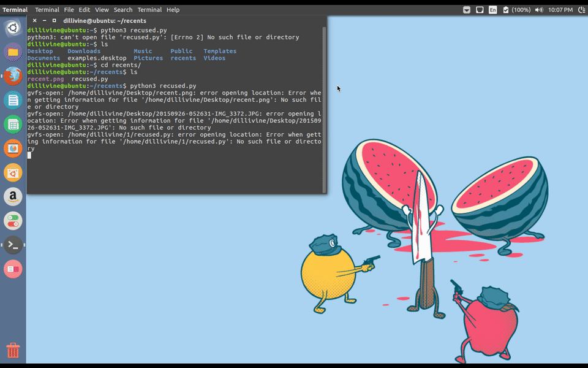588x368 pixels.
Task: Open the Amazon launcher icon
Action: [x=13, y=197]
